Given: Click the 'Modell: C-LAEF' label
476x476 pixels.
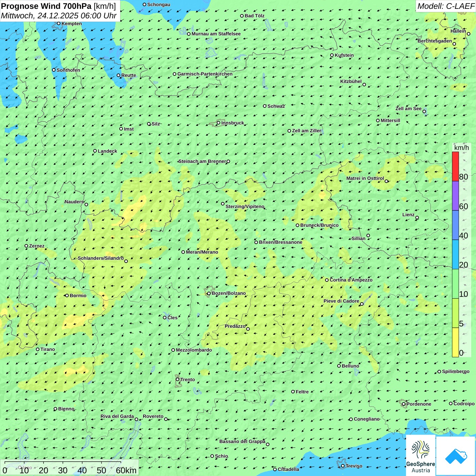Looking at the screenshot, I should [x=446, y=6].
